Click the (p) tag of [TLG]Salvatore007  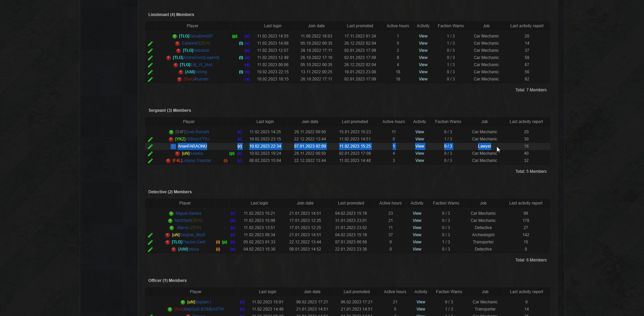click(235, 36)
